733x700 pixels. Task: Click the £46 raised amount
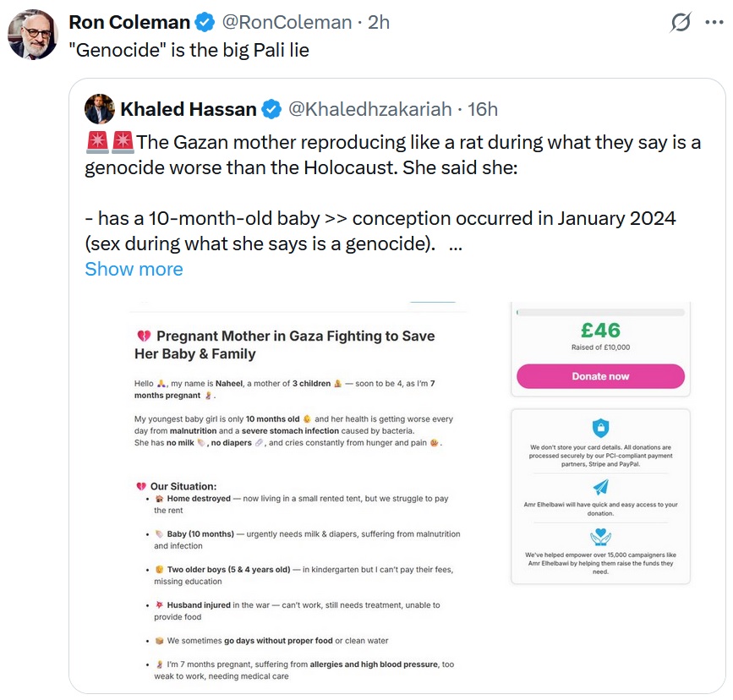(x=601, y=331)
